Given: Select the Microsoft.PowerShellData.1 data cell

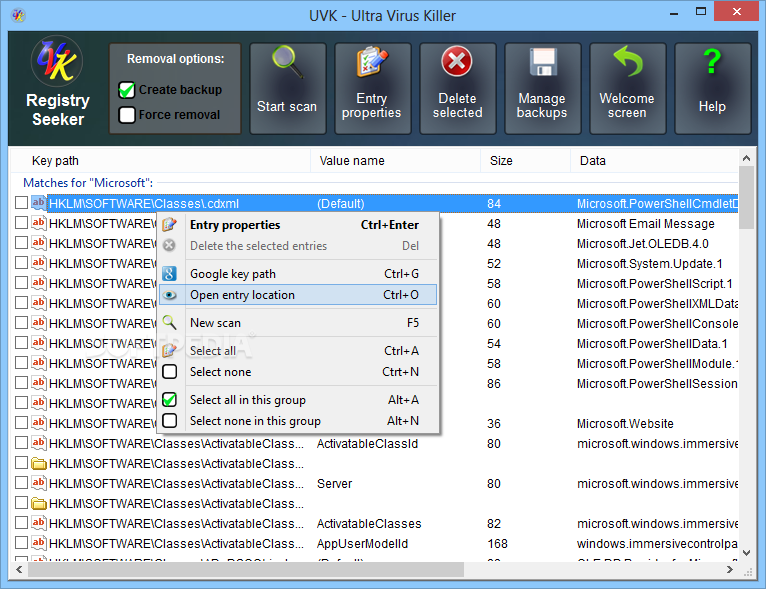Looking at the screenshot, I should pyautogui.click(x=652, y=343).
